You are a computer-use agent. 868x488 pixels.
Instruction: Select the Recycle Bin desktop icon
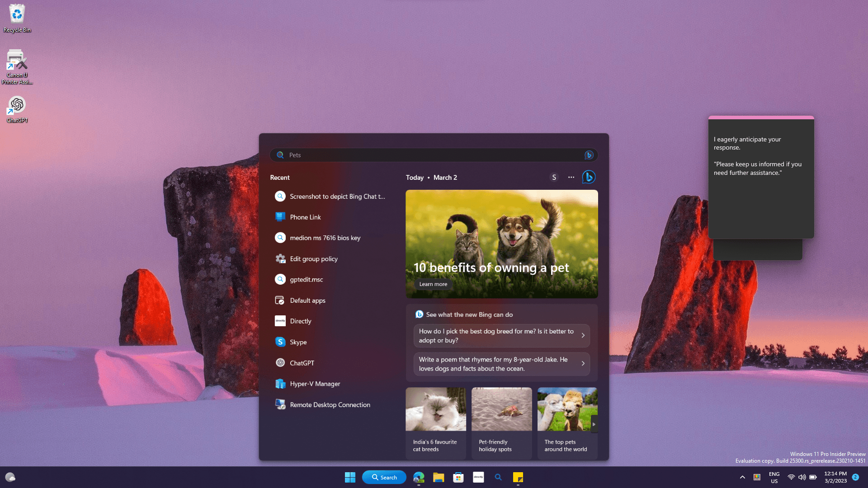point(17,19)
